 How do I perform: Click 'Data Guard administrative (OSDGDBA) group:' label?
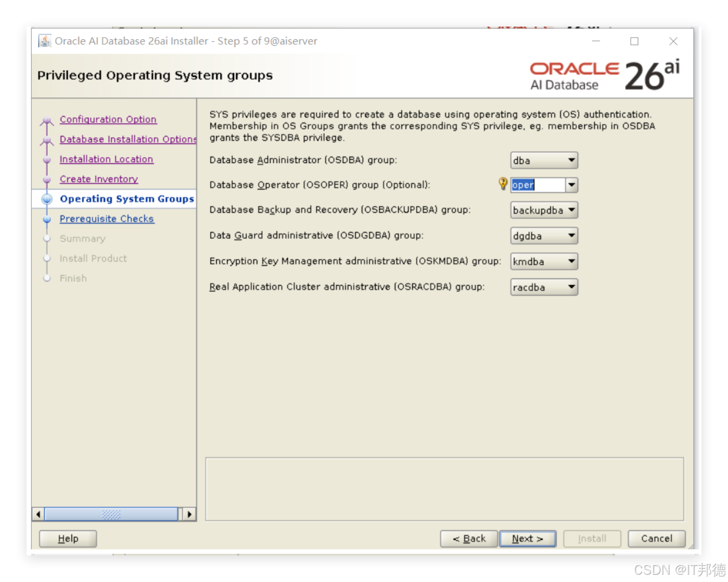(x=316, y=235)
